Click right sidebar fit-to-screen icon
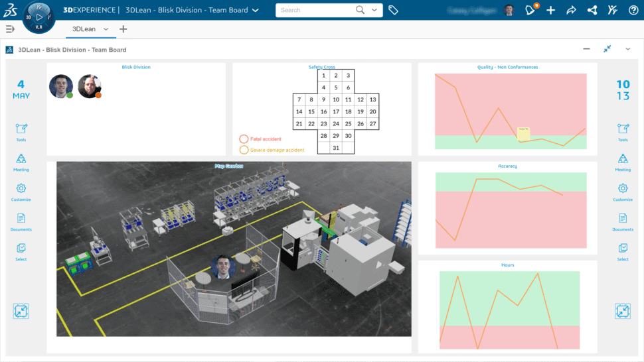 tap(623, 311)
